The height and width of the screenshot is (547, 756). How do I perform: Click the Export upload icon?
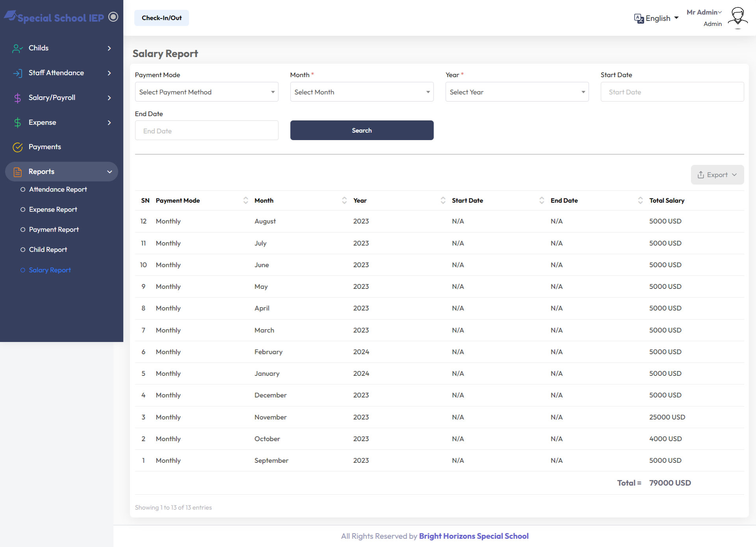pyautogui.click(x=701, y=174)
